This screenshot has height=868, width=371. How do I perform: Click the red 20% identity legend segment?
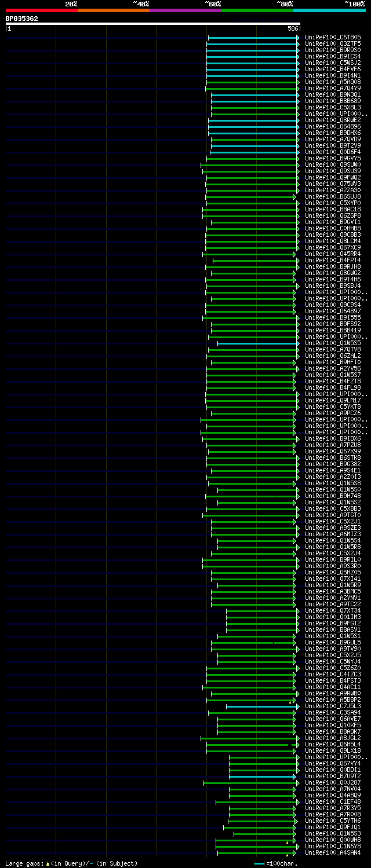pyautogui.click(x=42, y=10)
